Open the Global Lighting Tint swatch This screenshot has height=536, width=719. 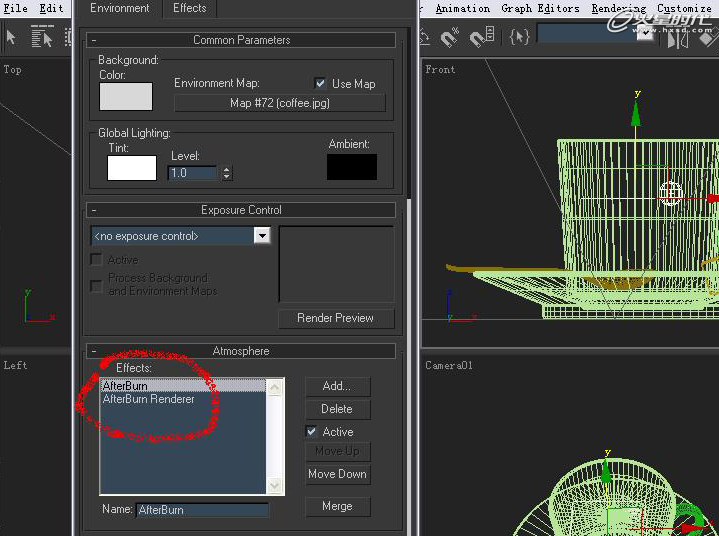(x=132, y=168)
